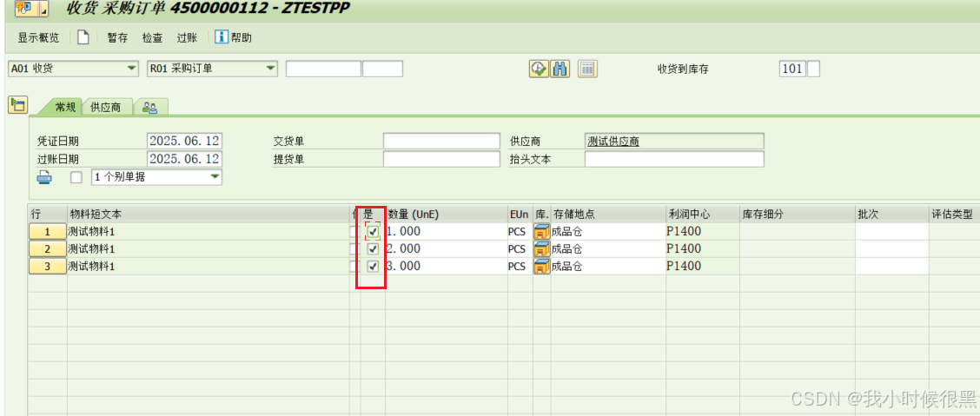980x416 pixels.
Task: Click the calculator-style icon beside the binoculars
Action: pyautogui.click(x=587, y=69)
